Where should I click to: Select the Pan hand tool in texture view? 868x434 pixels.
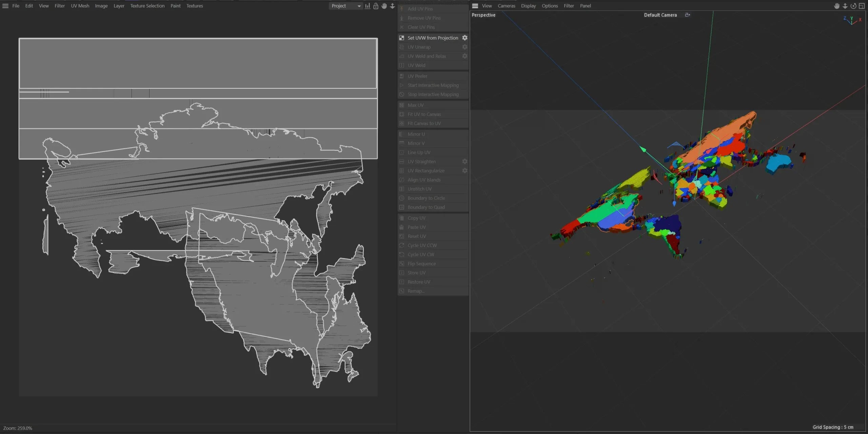pyautogui.click(x=383, y=6)
